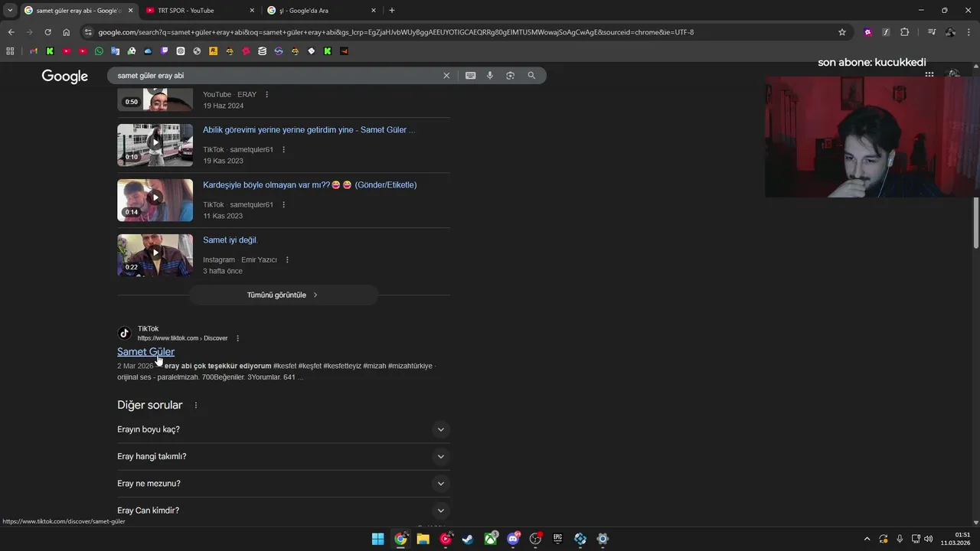Screen dimensions: 980x551
Task: Open options beside 'Diğer sorular' heading
Action: point(196,406)
